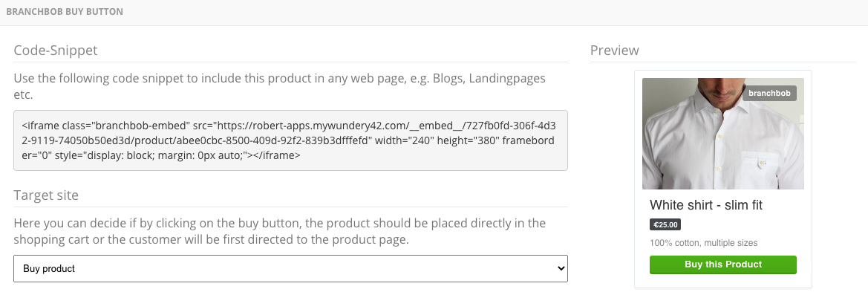Click the €25.00 price tag badge
The height and width of the screenshot is (292, 868).
665,225
